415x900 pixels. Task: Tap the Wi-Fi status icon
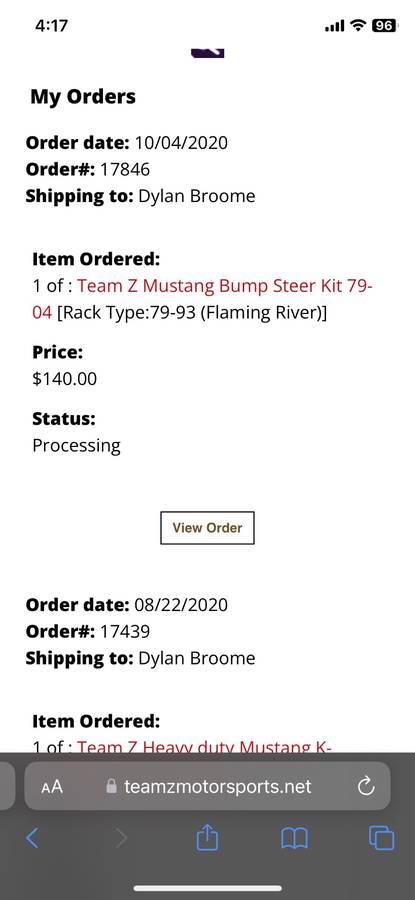(x=358, y=25)
